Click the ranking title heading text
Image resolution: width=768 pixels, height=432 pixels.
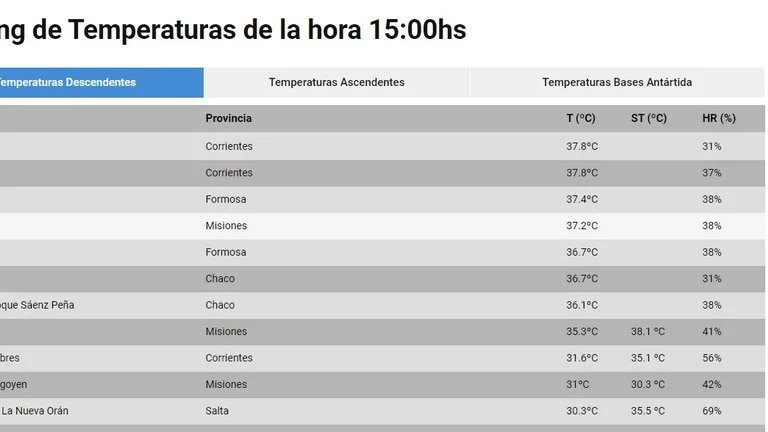click(233, 30)
